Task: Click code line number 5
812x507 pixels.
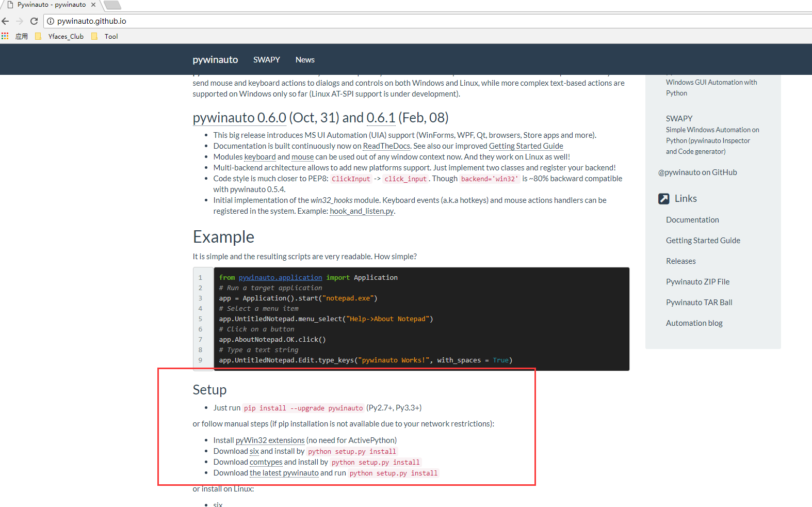Action: point(200,319)
